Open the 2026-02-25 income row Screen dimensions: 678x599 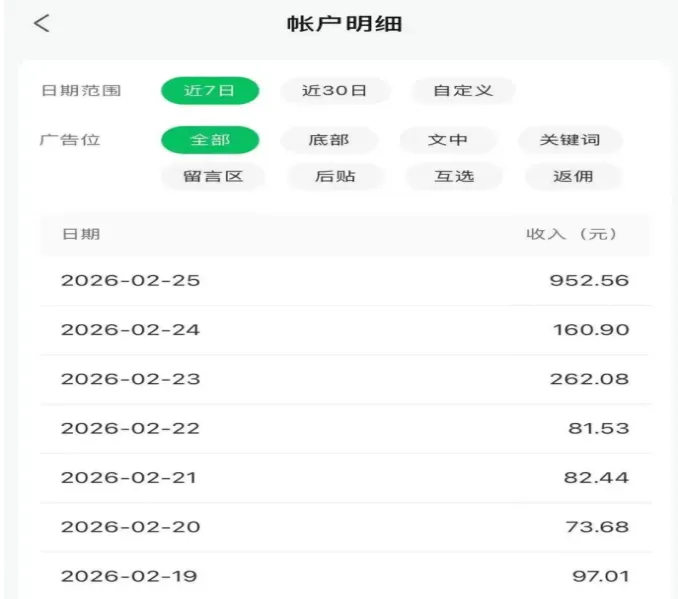(344, 280)
